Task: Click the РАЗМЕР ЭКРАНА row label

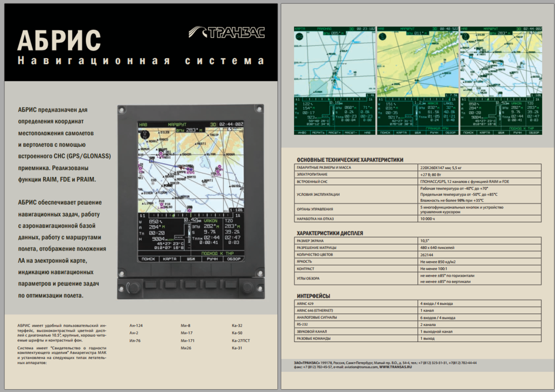Action: coord(310,241)
